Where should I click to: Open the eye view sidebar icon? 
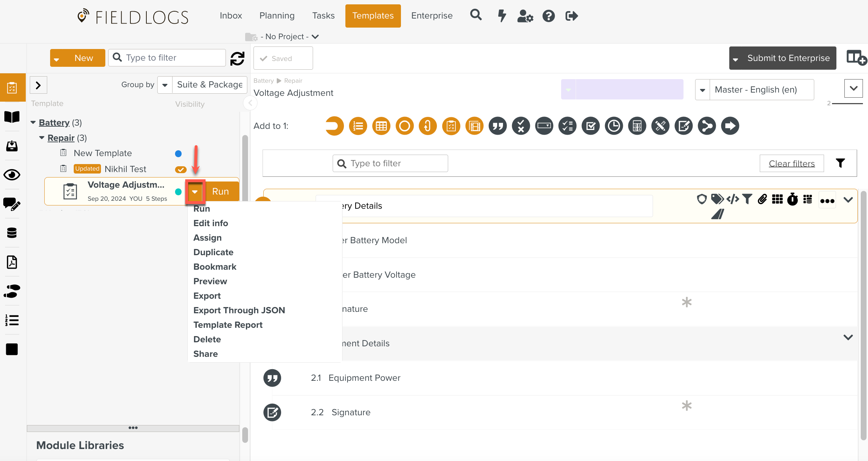tap(12, 175)
